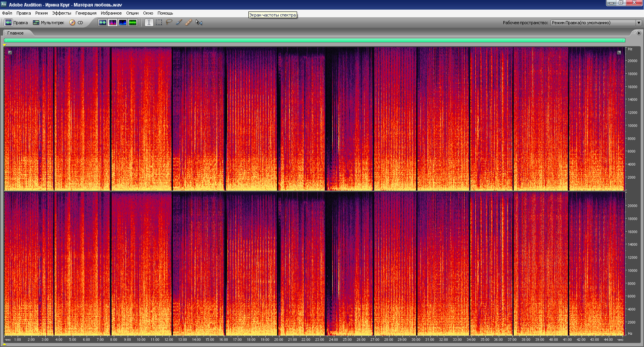Screen dimensions: 644x347
Task: Open the Генерация menu
Action: tap(86, 13)
